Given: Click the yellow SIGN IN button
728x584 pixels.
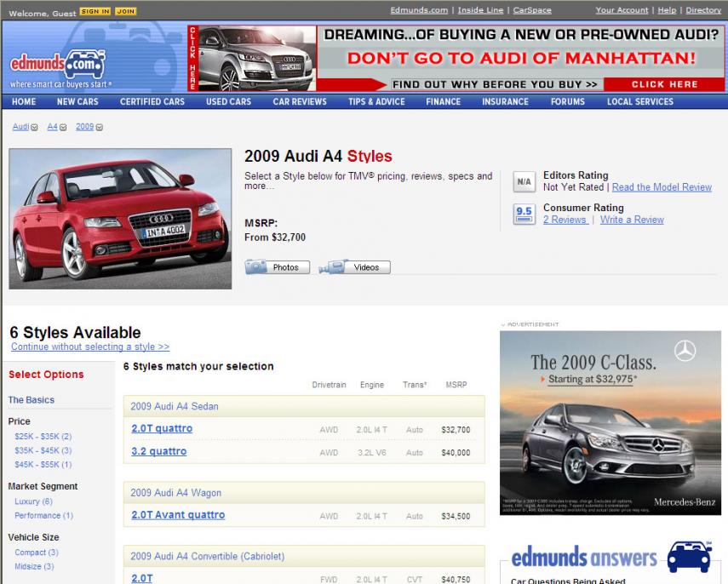Looking at the screenshot, I should [95, 11].
